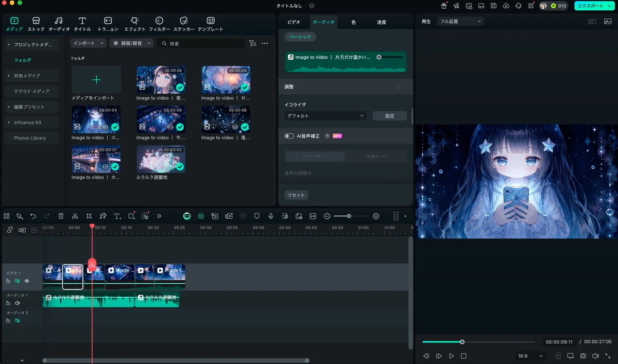This screenshot has height=364, width=618.
Task: Expand the 共有メディア tree item
Action: pos(9,76)
